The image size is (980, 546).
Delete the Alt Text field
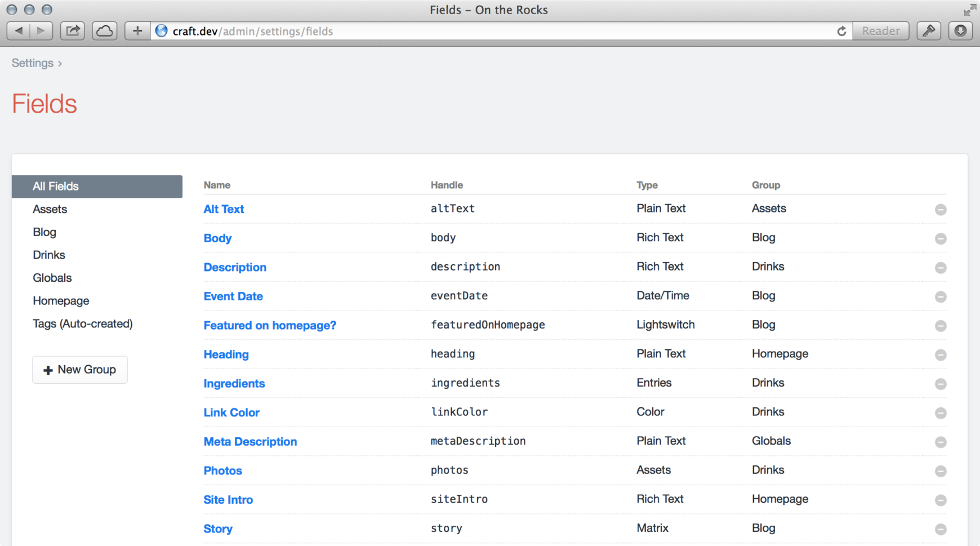pyautogui.click(x=941, y=210)
